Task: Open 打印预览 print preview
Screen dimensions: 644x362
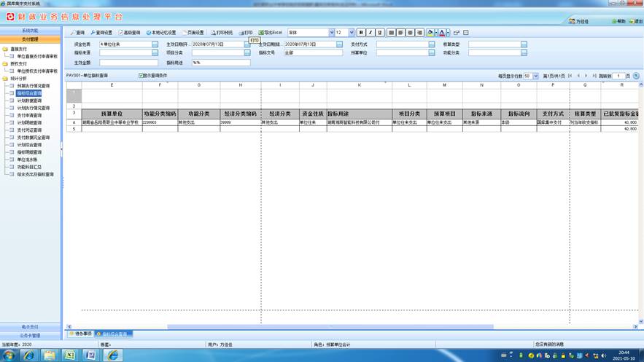Action: pyautogui.click(x=222, y=32)
